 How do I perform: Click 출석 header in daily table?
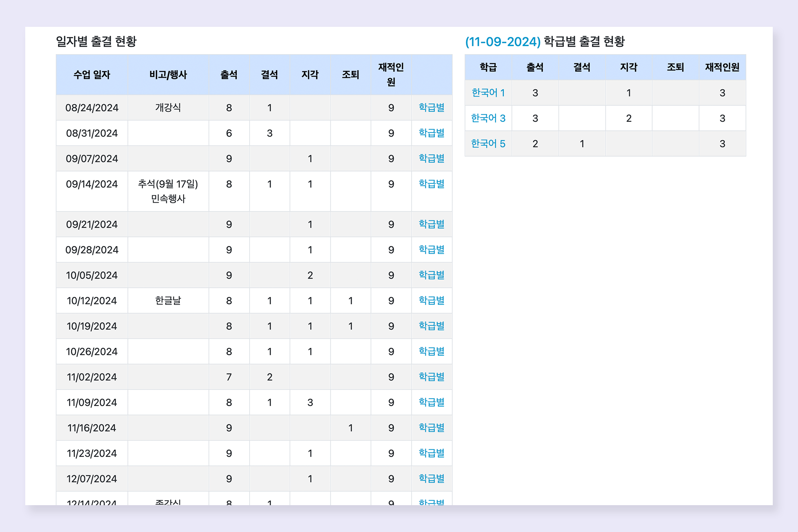[x=229, y=75]
